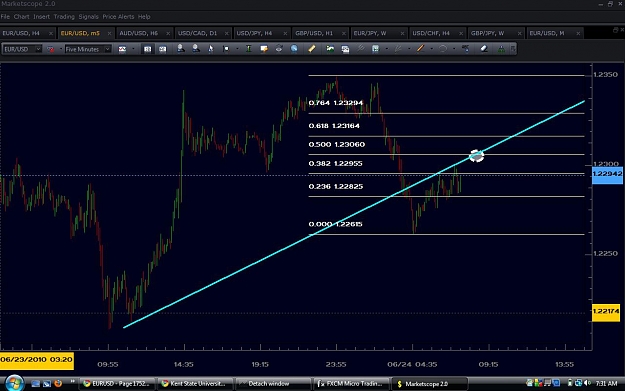
Task: Close the GBP/USD, H1 tab
Action: tap(344, 33)
